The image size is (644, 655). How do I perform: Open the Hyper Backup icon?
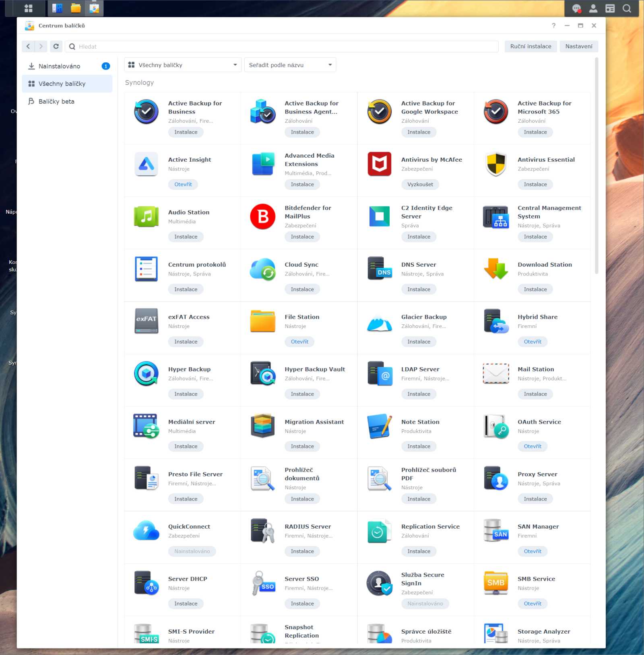pyautogui.click(x=146, y=374)
